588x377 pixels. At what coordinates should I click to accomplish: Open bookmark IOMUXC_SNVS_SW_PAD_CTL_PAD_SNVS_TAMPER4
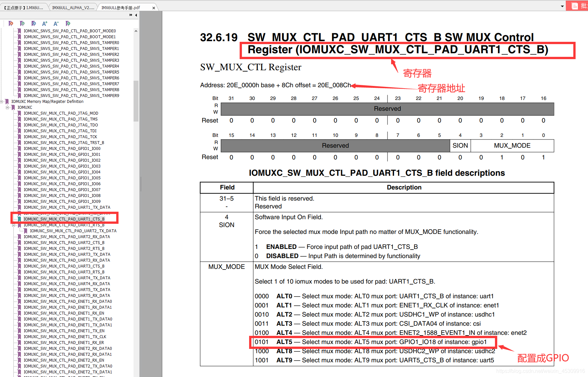(72, 66)
